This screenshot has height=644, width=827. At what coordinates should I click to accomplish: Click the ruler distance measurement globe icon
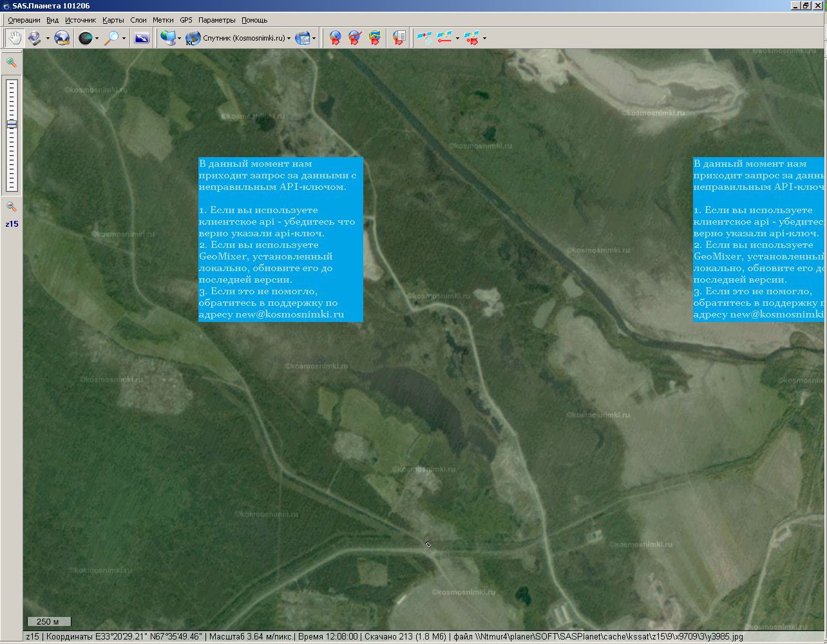click(x=62, y=38)
